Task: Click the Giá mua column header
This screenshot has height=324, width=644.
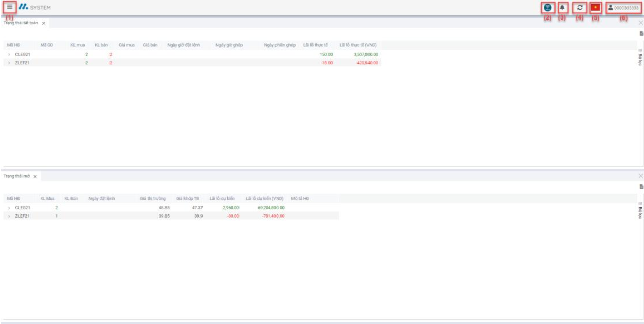Action: [x=126, y=45]
